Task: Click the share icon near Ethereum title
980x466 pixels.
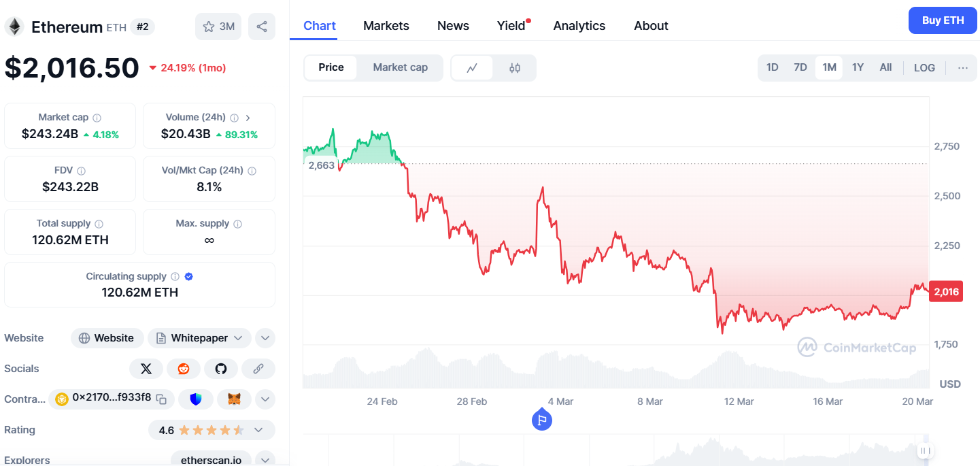Action: pos(262,27)
